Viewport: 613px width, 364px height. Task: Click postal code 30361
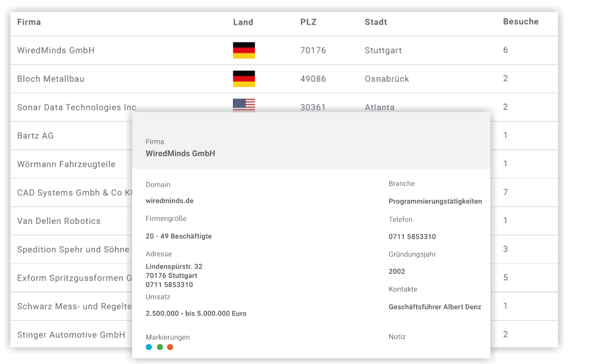[313, 107]
